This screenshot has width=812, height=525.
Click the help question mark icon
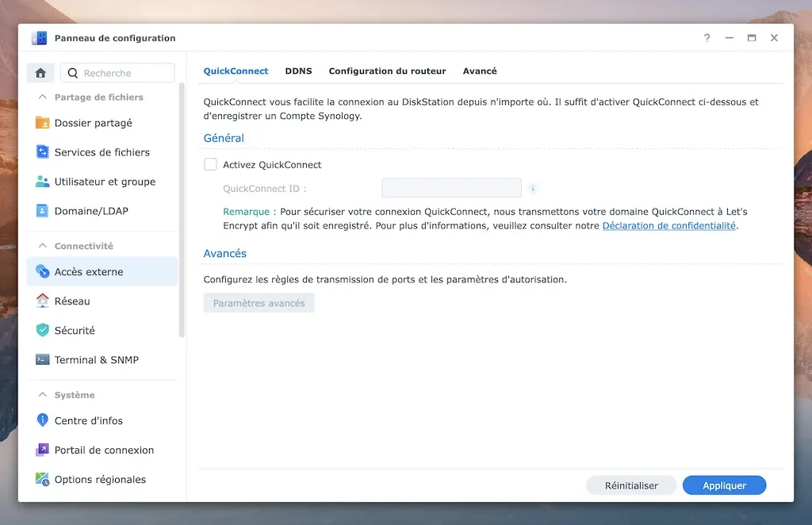click(x=707, y=38)
